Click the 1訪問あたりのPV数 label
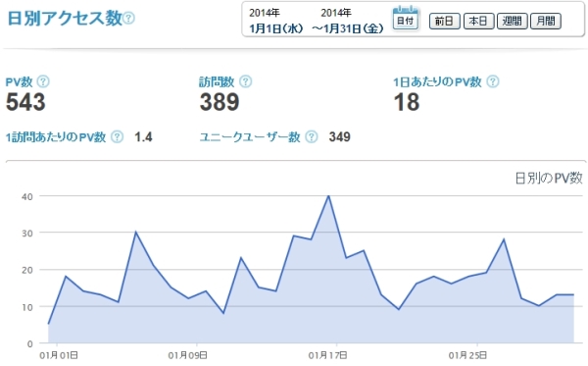Viewport: 588px width, 366px height. 56,137
